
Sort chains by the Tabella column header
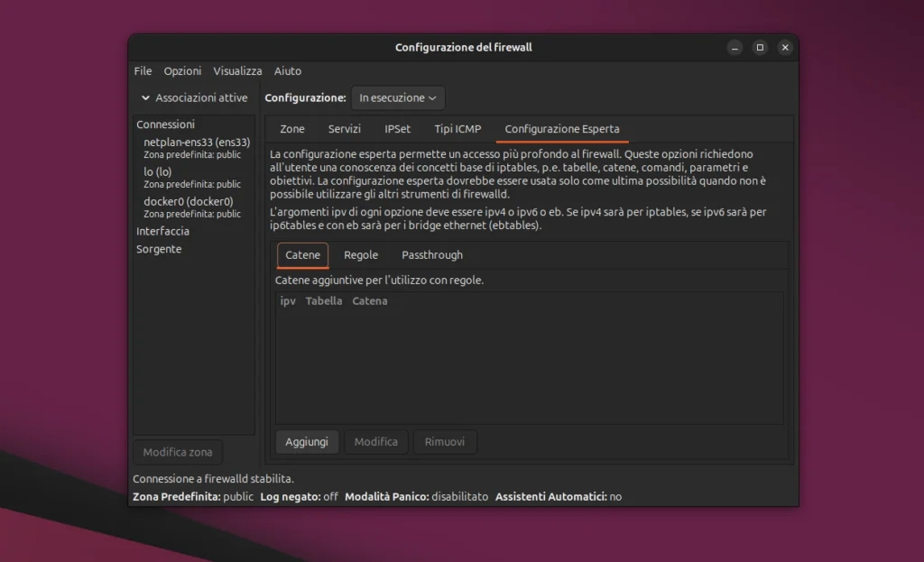click(323, 300)
